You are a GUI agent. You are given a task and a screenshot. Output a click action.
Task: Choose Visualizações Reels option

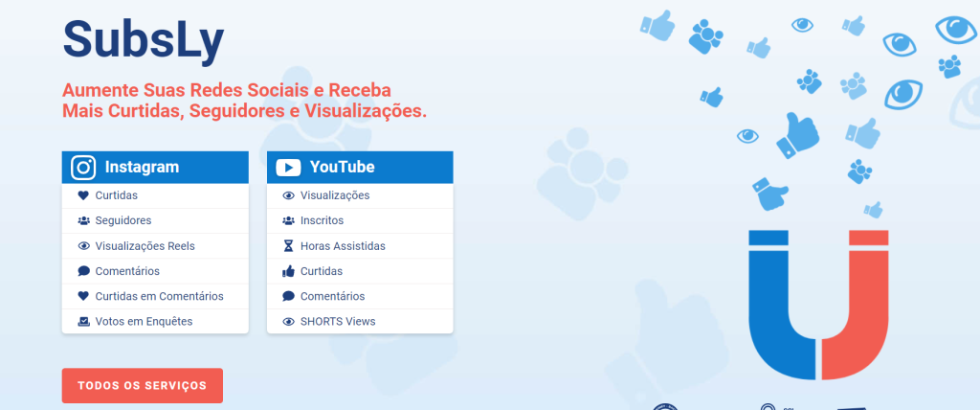[x=155, y=246]
